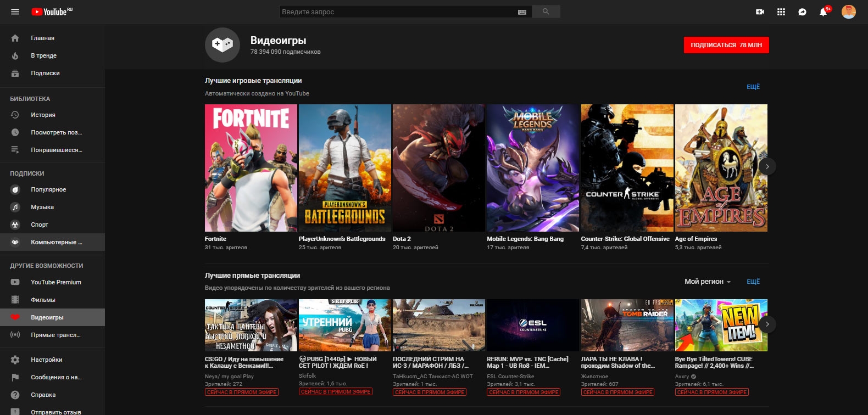868x415 pixels.
Task: Open the hamburger guide menu
Action: [x=15, y=12]
